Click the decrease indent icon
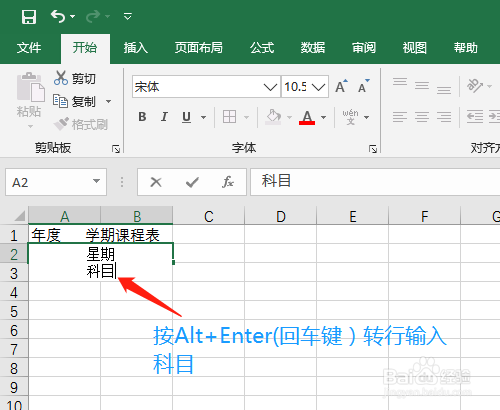The image size is (500, 410). pyautogui.click(x=475, y=117)
